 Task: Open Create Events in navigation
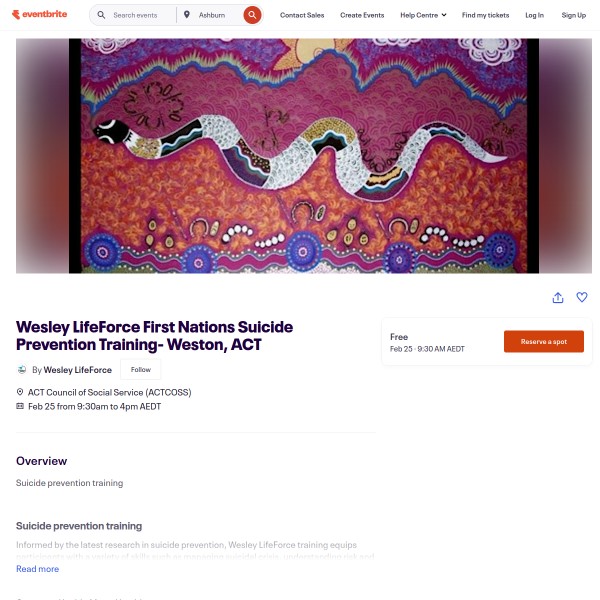[362, 15]
